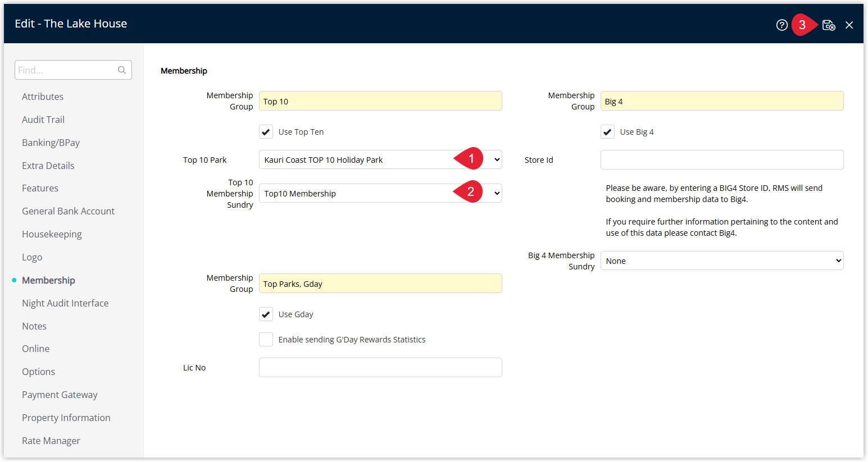Enable sending G'Day Rewards Statistics
Image resolution: width=868 pixels, height=462 pixels.
pos(266,340)
